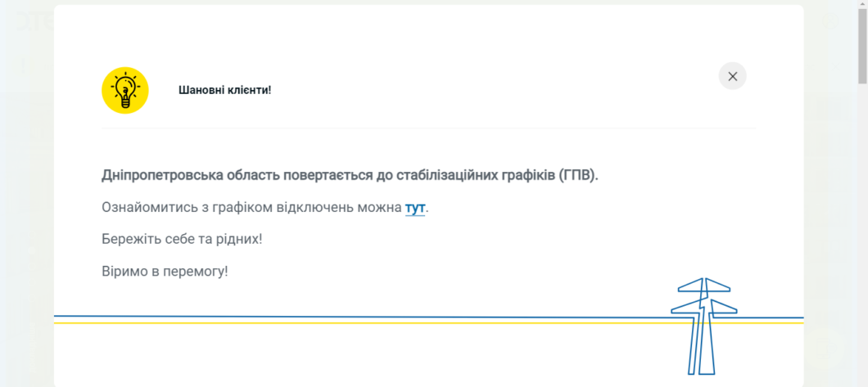Open the "тут" outage schedule link
This screenshot has height=387, width=868.
pos(415,208)
